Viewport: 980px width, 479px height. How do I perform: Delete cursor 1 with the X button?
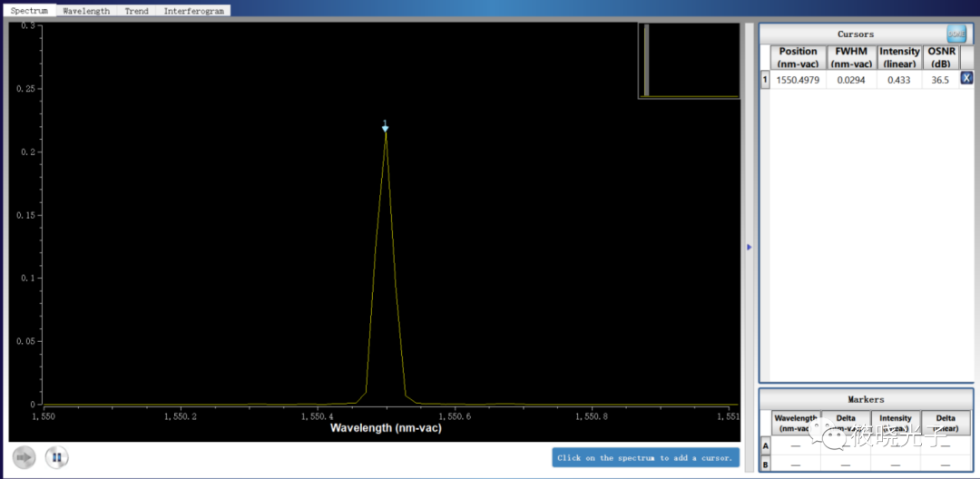966,79
